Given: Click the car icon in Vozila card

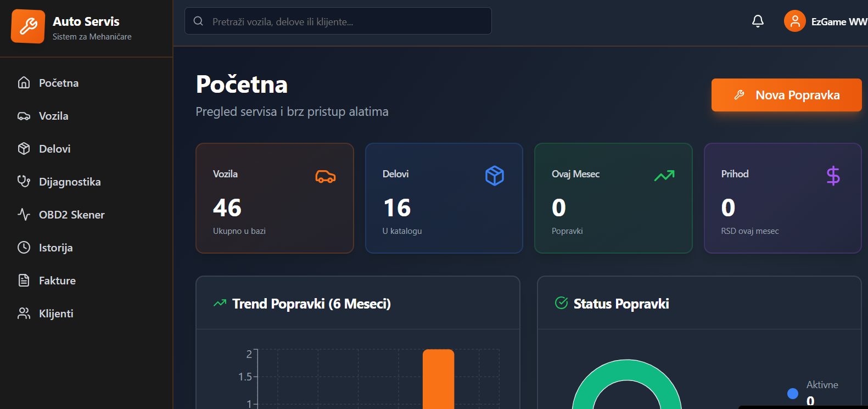Looking at the screenshot, I should (x=325, y=176).
